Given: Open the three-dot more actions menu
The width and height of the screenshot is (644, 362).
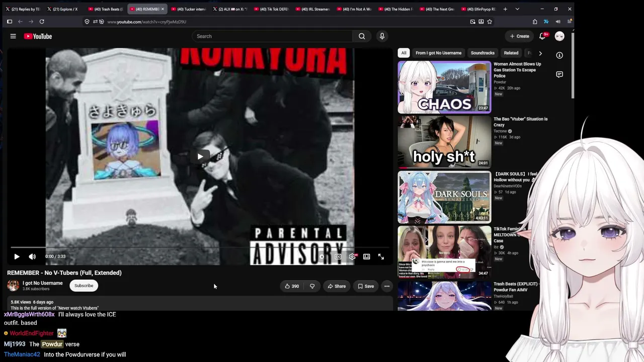Looking at the screenshot, I should [387, 286].
